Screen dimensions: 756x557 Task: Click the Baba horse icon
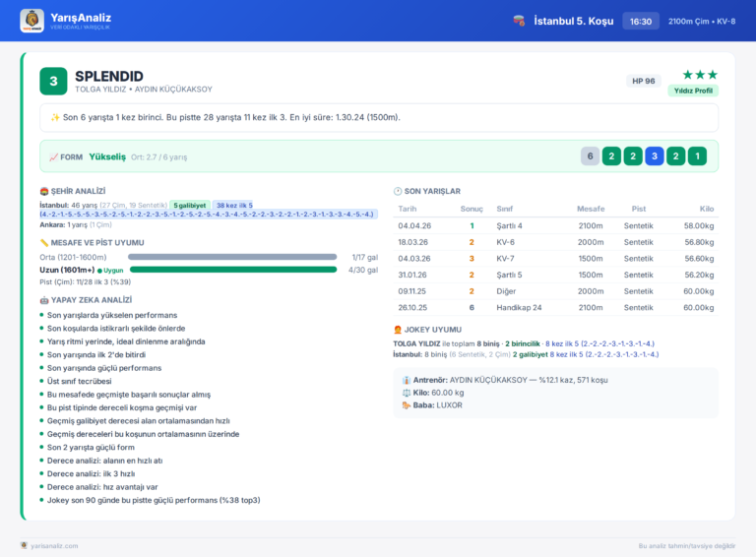[407, 405]
